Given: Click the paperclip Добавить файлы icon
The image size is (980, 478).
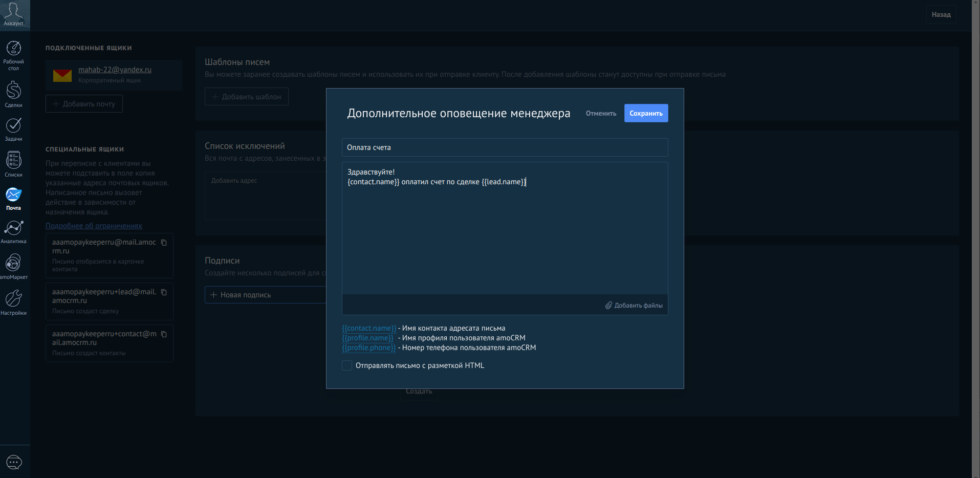Looking at the screenshot, I should point(608,306).
